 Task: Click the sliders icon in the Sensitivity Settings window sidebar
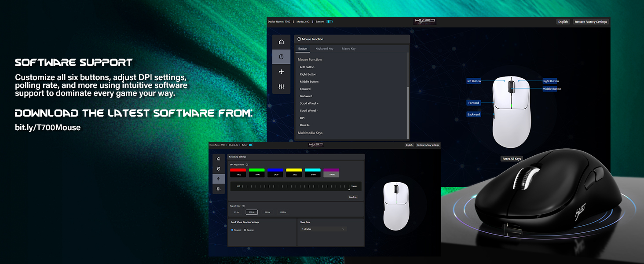219,189
